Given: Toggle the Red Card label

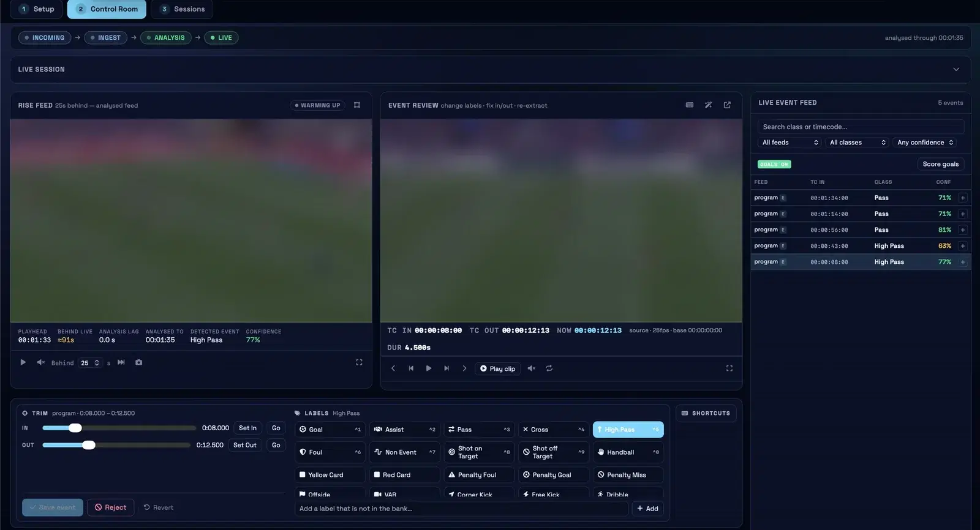Looking at the screenshot, I should tap(405, 475).
